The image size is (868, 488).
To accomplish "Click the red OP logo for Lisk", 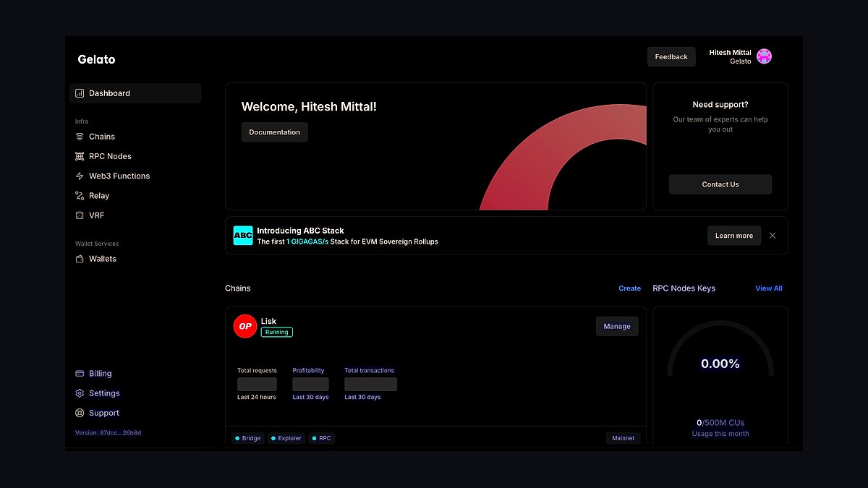I will pos(245,326).
